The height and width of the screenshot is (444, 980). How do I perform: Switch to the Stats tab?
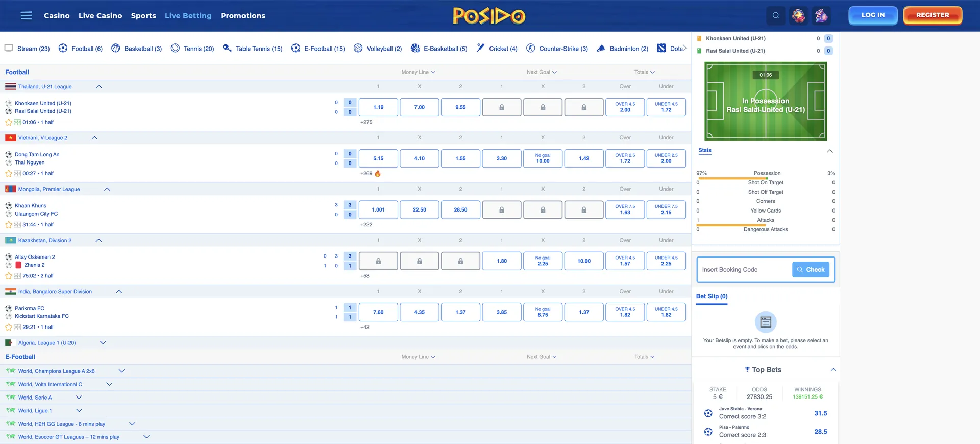pyautogui.click(x=705, y=150)
